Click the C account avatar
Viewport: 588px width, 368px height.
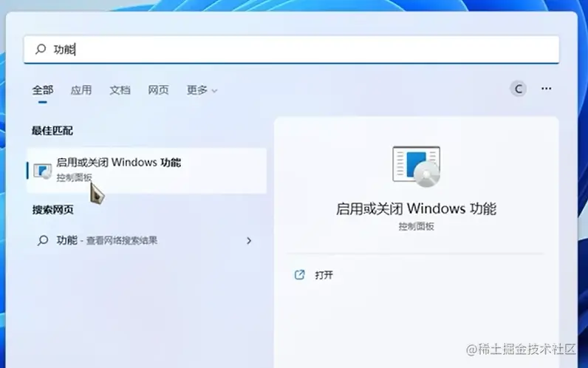[519, 89]
